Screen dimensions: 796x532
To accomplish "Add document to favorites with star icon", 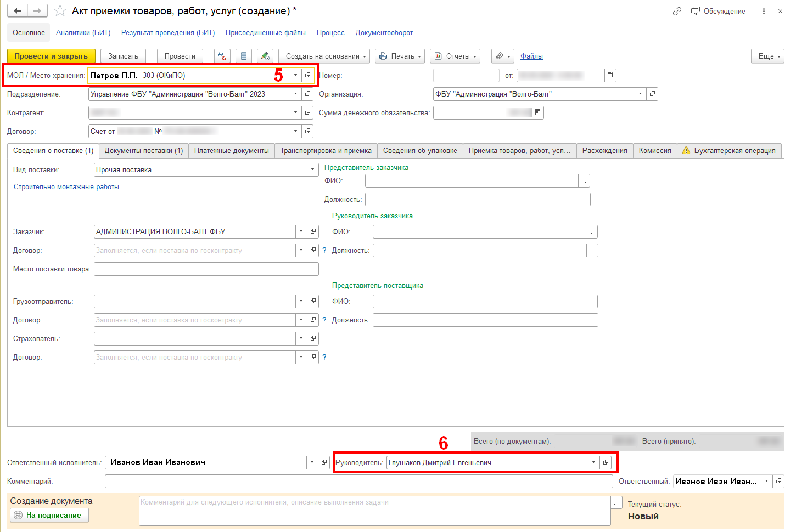I will point(60,11).
